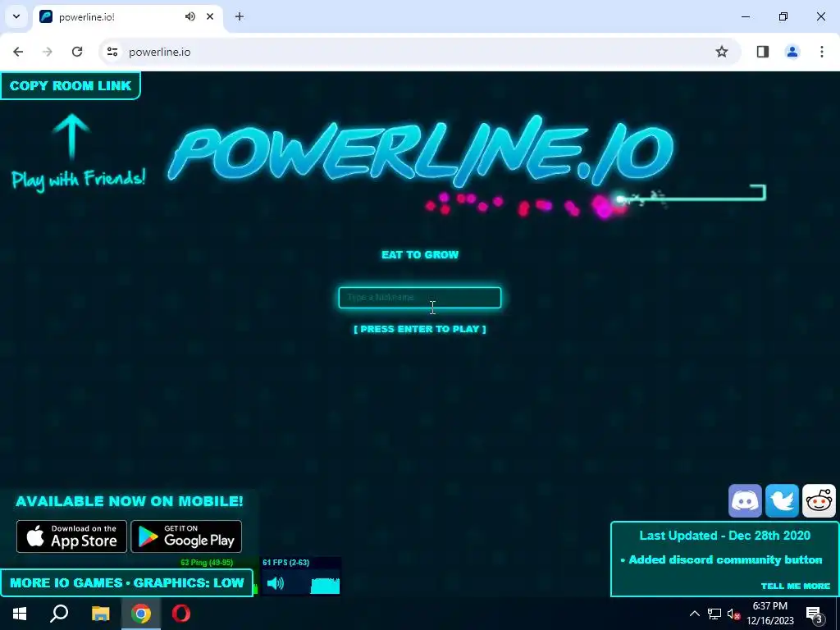Click the browser forward arrow
The height and width of the screenshot is (630, 840).
coord(48,52)
